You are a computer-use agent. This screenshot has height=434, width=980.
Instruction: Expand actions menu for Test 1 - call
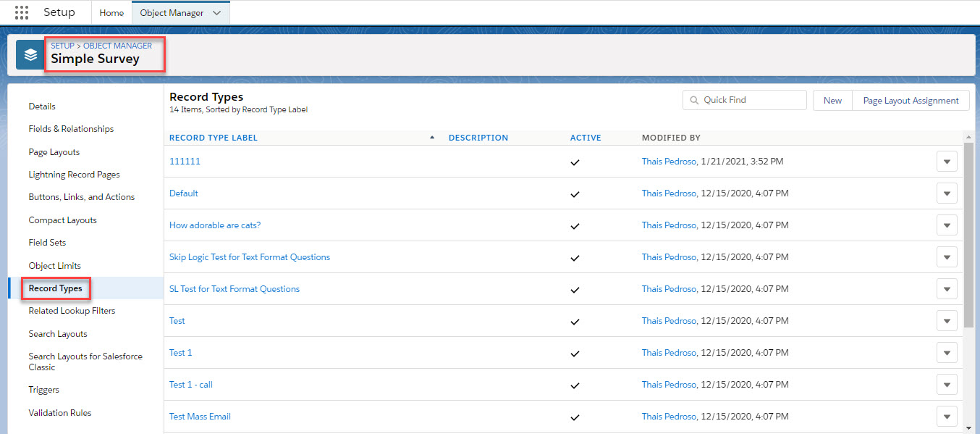[x=947, y=385]
